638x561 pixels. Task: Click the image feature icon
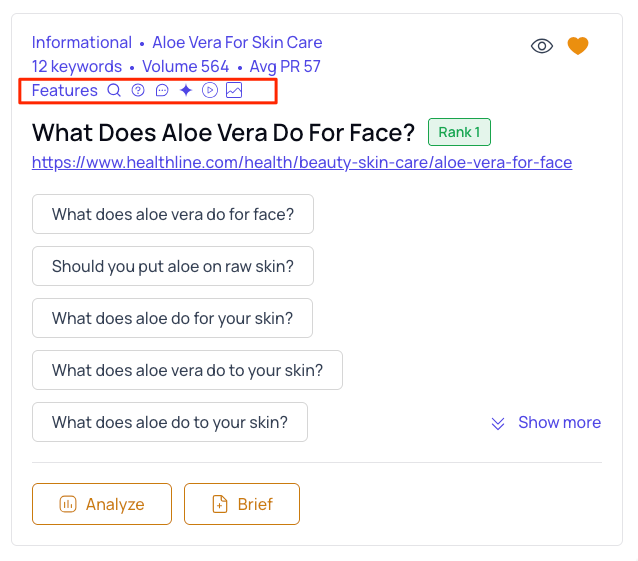(234, 90)
